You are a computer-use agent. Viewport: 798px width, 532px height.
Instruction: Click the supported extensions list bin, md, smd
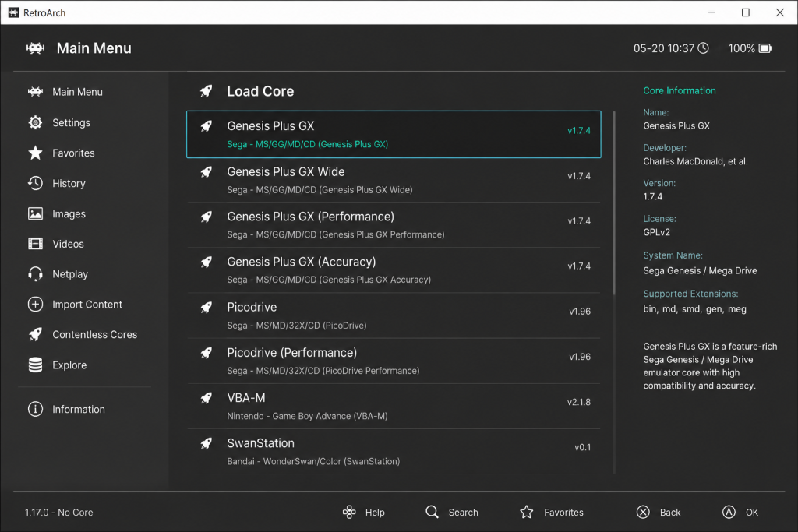click(x=694, y=308)
